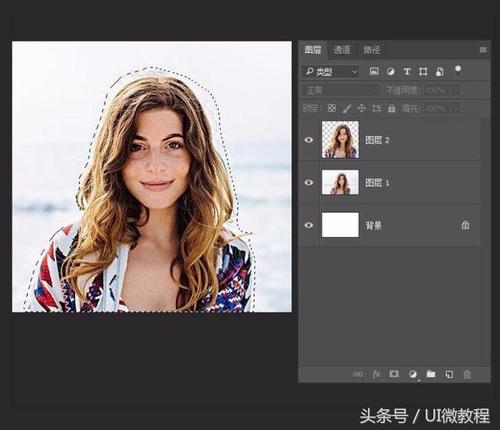The height and width of the screenshot is (430, 500).
Task: Click the smart object filter icon
Action: pyautogui.click(x=440, y=71)
